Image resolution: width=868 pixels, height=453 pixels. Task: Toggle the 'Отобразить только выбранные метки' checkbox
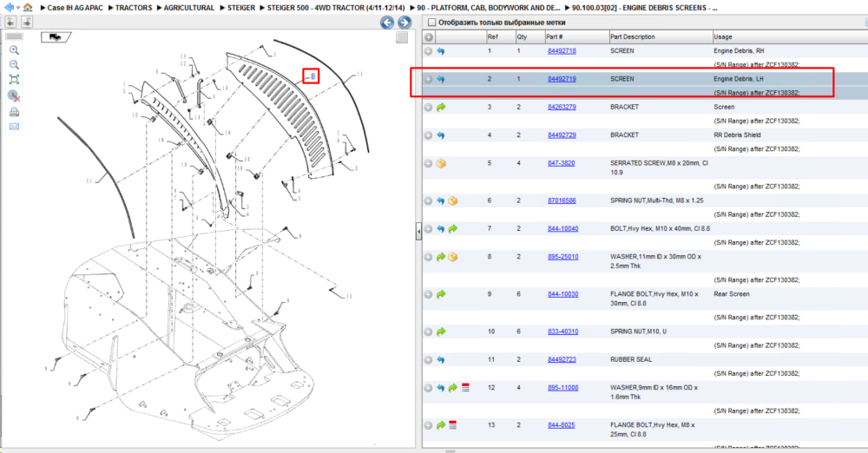431,23
